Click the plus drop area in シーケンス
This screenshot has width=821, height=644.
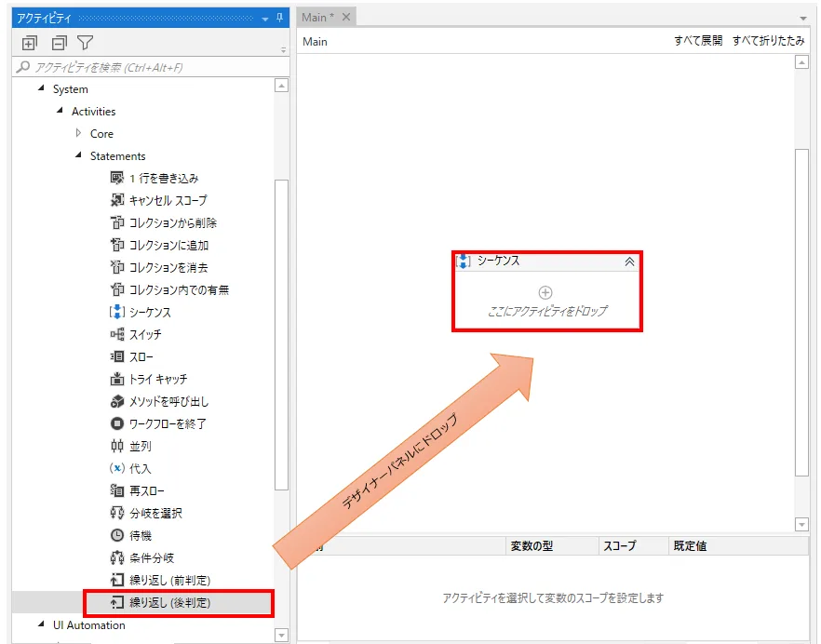point(546,293)
